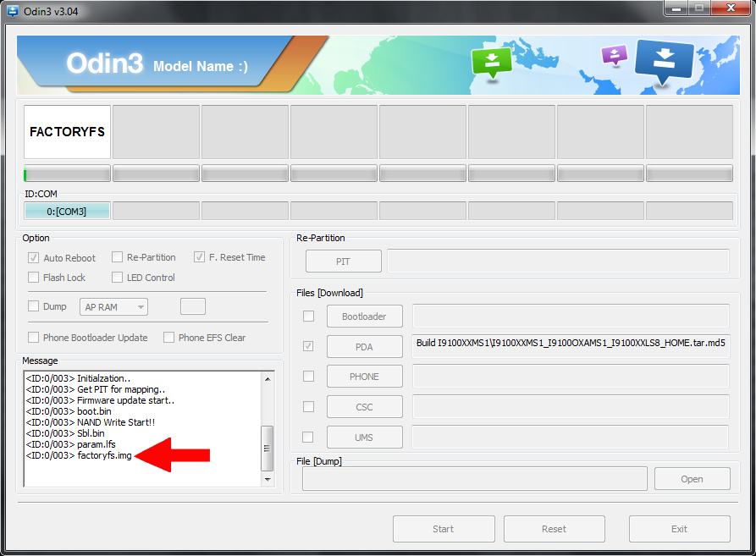Select the 'factoryfs.img' log line

coord(79,455)
